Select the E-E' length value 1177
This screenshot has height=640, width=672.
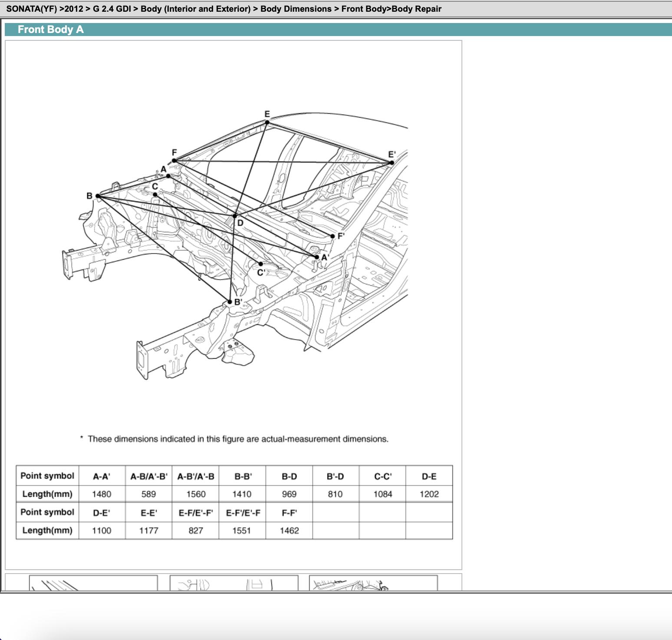[148, 531]
